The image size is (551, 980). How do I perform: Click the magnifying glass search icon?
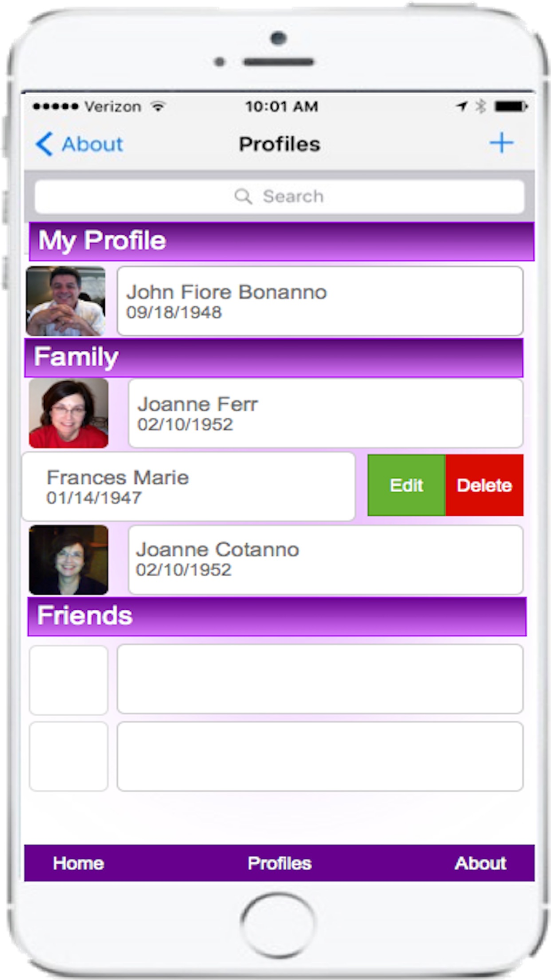click(243, 196)
